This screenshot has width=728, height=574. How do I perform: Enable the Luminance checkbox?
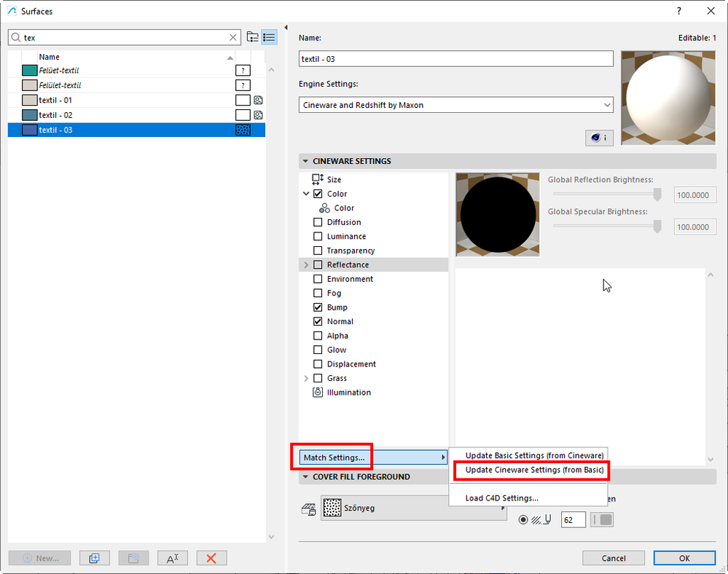(318, 236)
